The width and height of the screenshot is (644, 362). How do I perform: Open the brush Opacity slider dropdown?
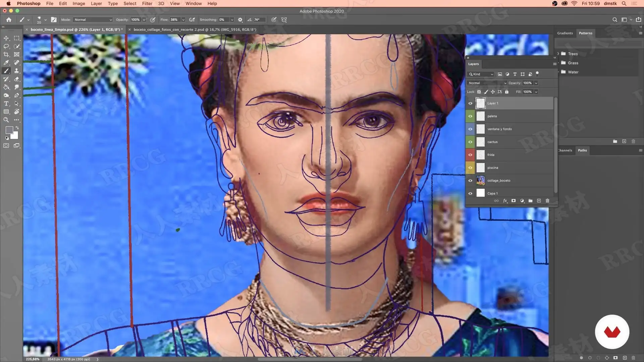point(144,20)
